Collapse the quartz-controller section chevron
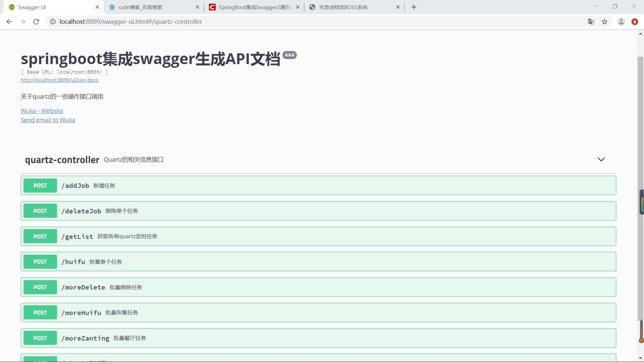The height and width of the screenshot is (362, 644). click(601, 159)
